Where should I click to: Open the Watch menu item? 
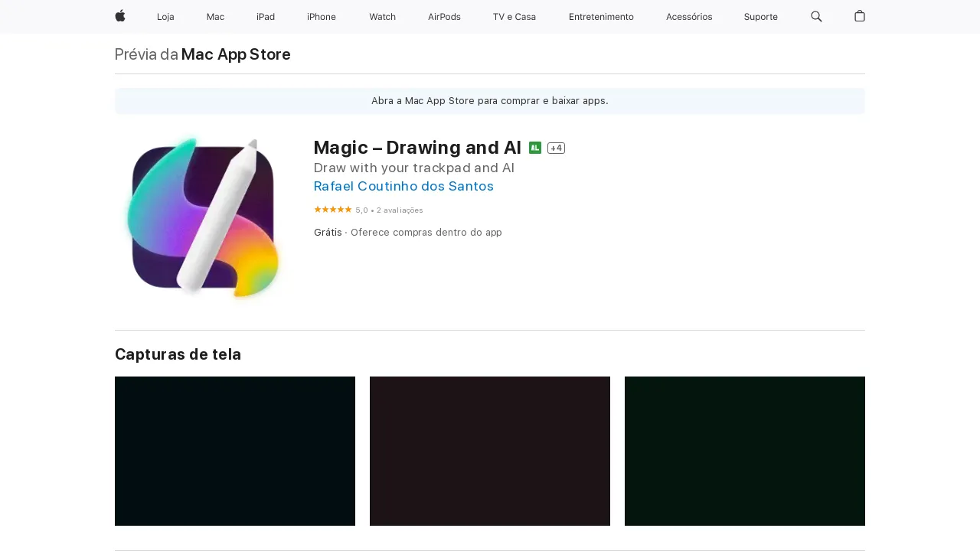tap(382, 17)
